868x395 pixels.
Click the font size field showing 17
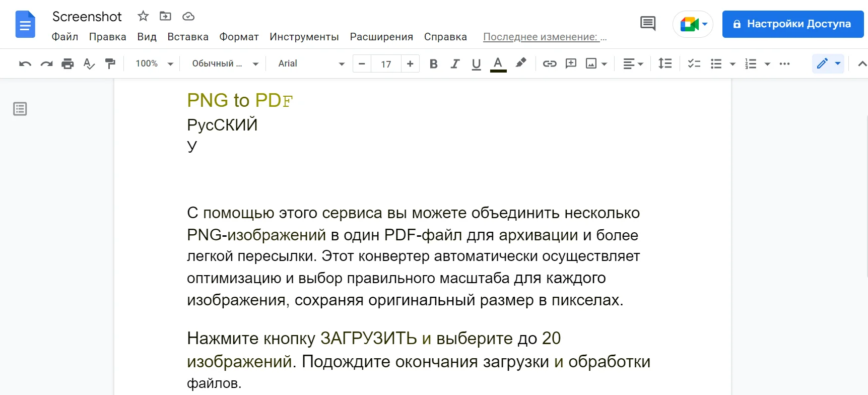[x=386, y=64]
